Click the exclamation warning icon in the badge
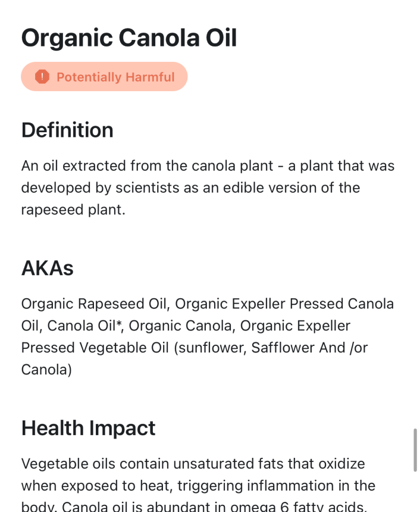Screen dimensions: 420x512 pos(42,77)
